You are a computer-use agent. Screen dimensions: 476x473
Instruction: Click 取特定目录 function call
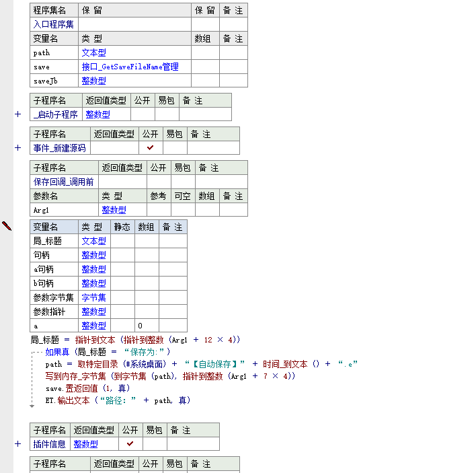[97, 364]
